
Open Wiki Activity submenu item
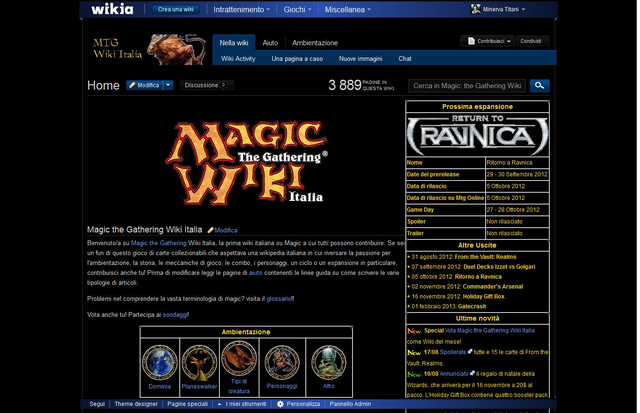(238, 59)
